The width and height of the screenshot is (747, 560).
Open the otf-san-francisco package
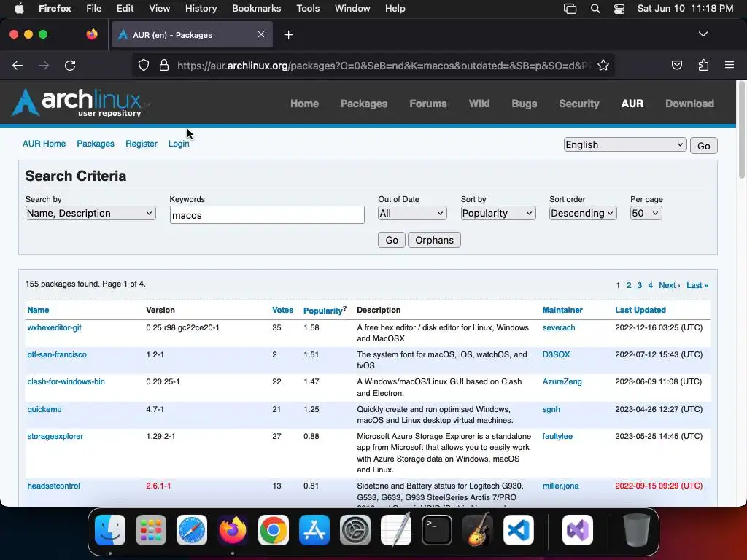(x=57, y=354)
